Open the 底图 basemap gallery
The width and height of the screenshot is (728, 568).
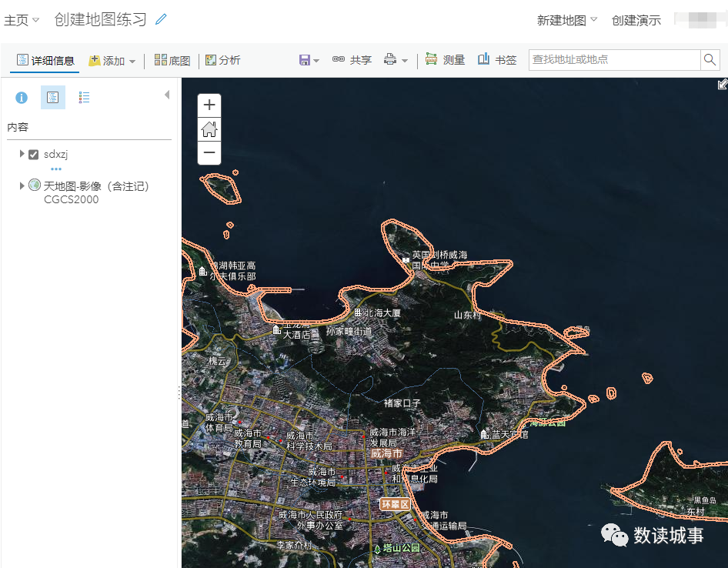(x=172, y=60)
